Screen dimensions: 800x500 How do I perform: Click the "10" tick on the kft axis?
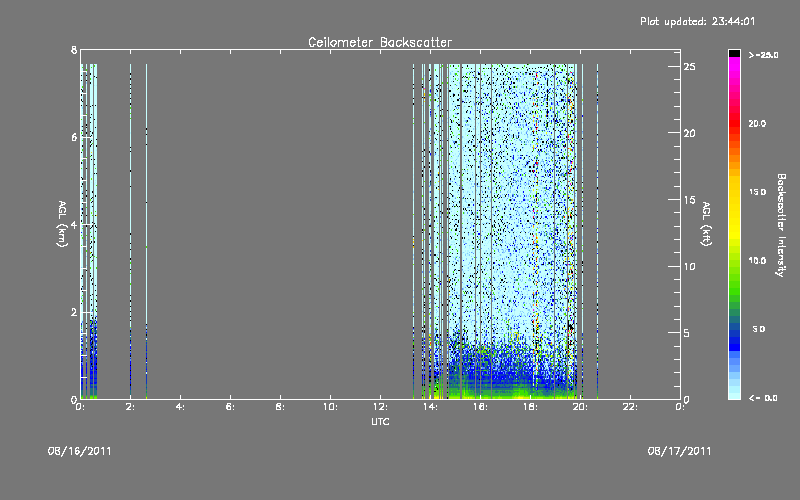pyautogui.click(x=689, y=266)
